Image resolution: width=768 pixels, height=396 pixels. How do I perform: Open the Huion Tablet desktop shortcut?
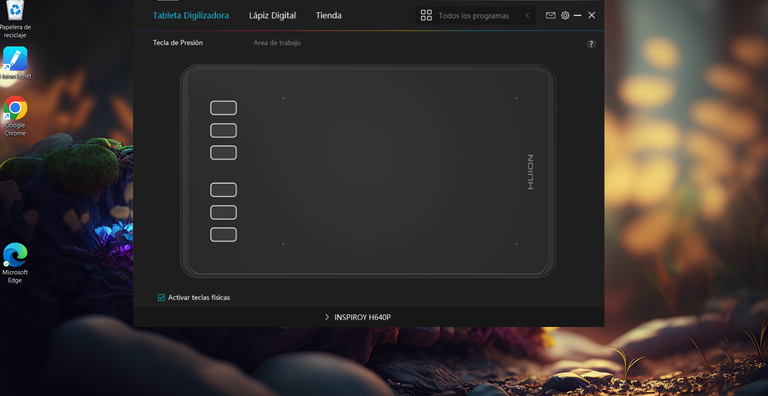point(15,63)
